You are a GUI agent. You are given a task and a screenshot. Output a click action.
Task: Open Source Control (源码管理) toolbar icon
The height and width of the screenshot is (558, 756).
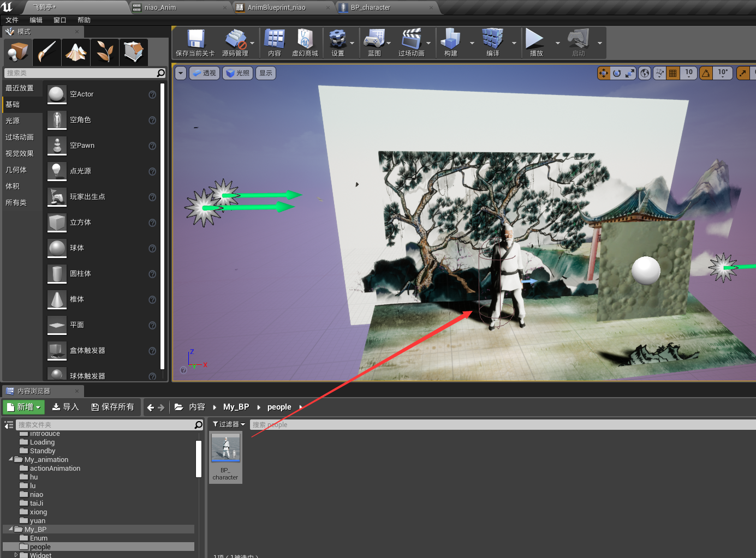point(235,43)
